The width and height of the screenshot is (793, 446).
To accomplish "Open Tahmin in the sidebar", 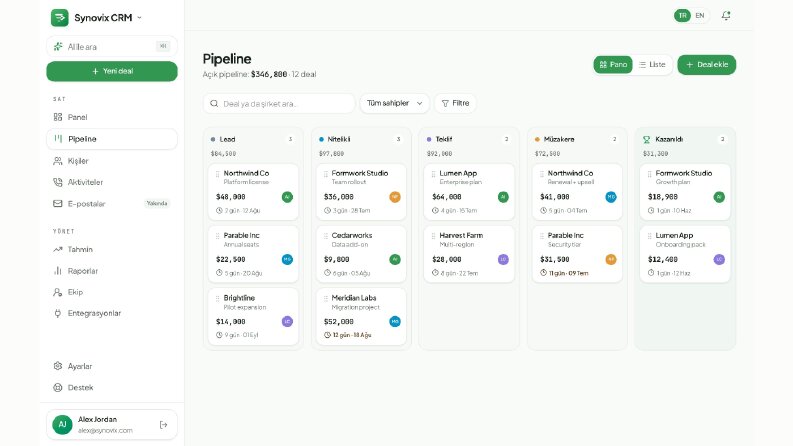I will click(x=112, y=249).
